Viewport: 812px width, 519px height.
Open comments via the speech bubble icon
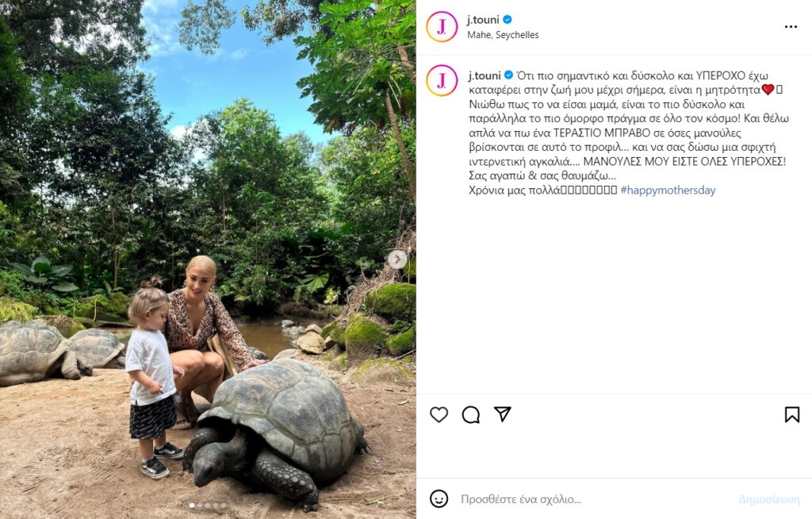click(x=470, y=414)
